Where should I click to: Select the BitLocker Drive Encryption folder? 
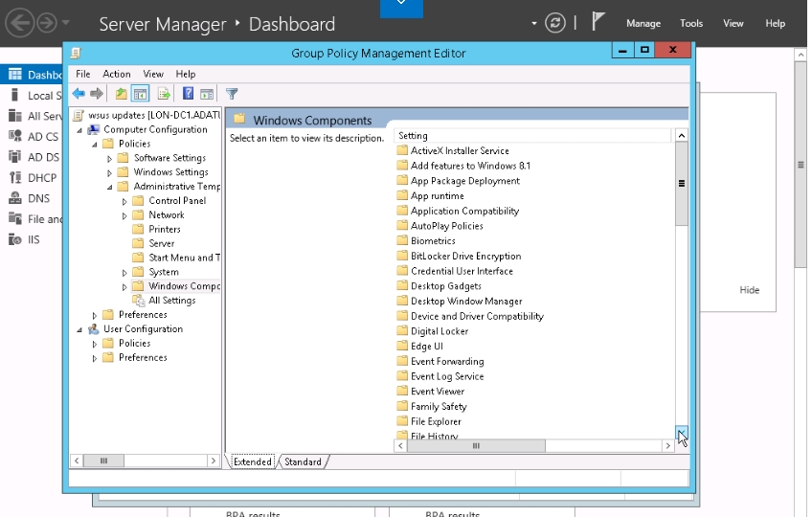pos(465,256)
